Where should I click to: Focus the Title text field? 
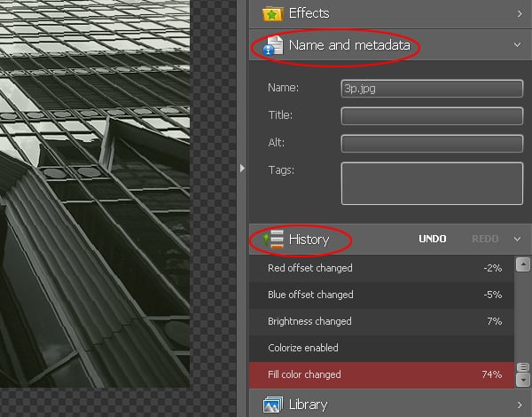click(x=432, y=115)
